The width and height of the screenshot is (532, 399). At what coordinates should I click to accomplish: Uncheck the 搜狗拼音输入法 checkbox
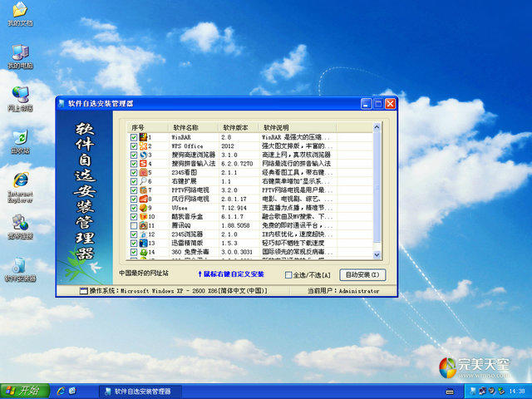(134, 164)
